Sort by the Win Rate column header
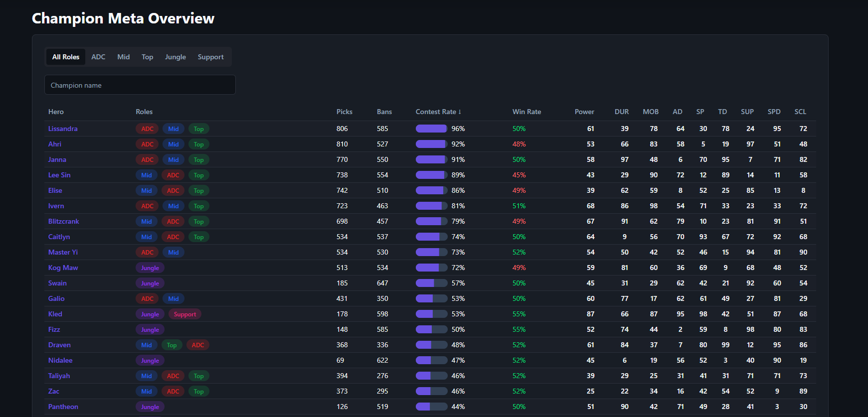The height and width of the screenshot is (417, 868). click(x=526, y=112)
